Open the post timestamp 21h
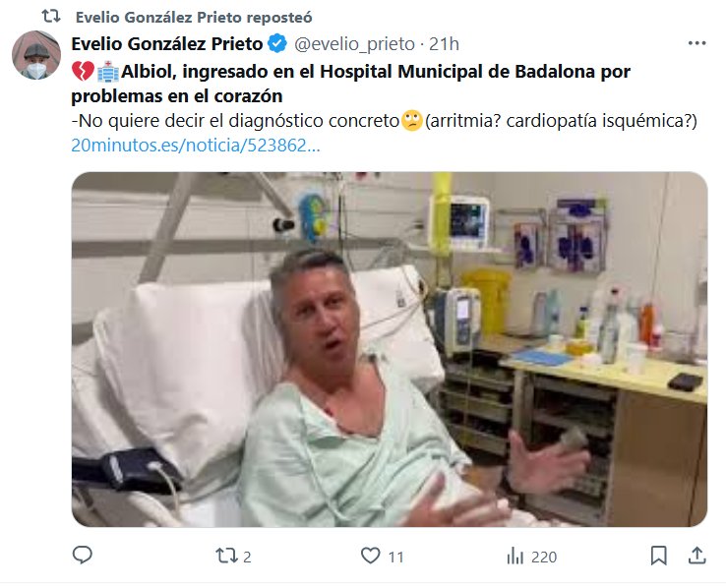The height and width of the screenshot is (588, 726). 444,44
